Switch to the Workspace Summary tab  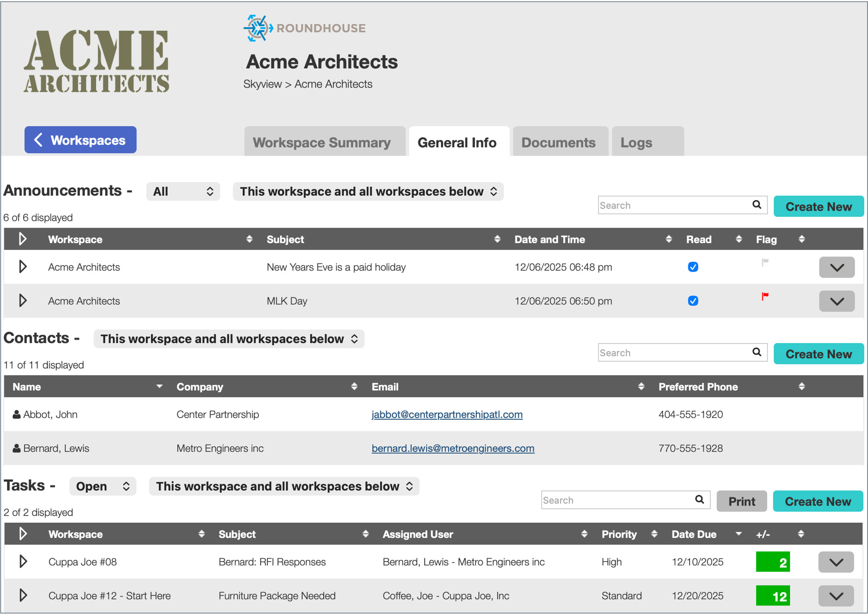pyautogui.click(x=322, y=143)
